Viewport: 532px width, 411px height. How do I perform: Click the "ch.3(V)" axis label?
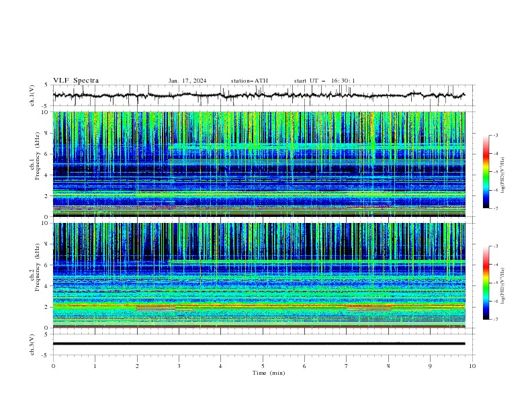32,345
